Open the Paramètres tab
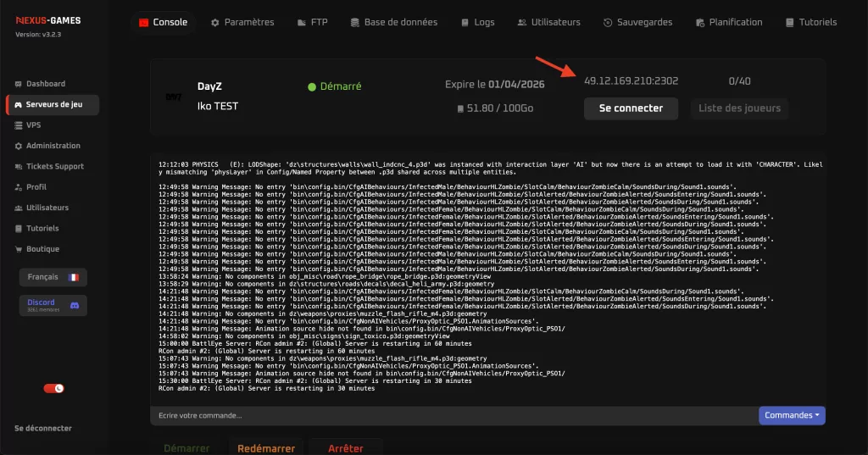 tap(242, 23)
